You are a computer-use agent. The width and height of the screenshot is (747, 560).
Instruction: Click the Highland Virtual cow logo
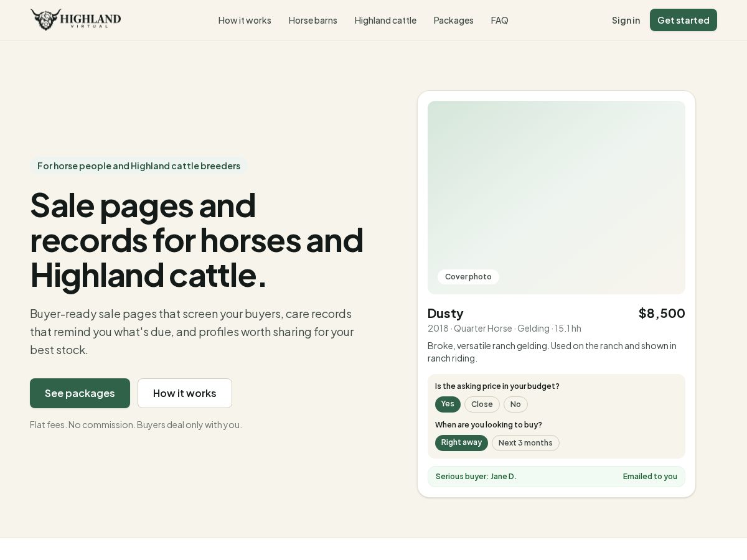pos(75,20)
